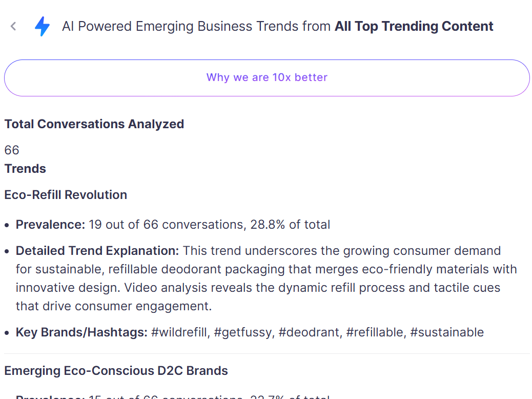The height and width of the screenshot is (399, 532).
Task: Pick the #sustainable hashtag
Action: [x=447, y=332]
